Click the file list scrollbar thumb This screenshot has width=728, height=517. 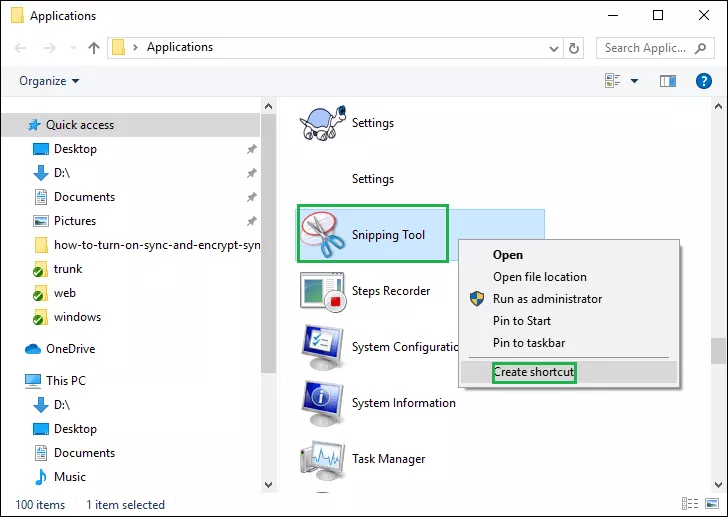(x=718, y=351)
